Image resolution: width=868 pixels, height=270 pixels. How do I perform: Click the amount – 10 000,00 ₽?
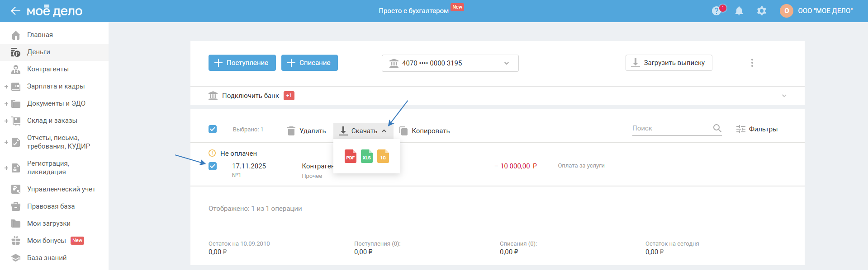[516, 166]
